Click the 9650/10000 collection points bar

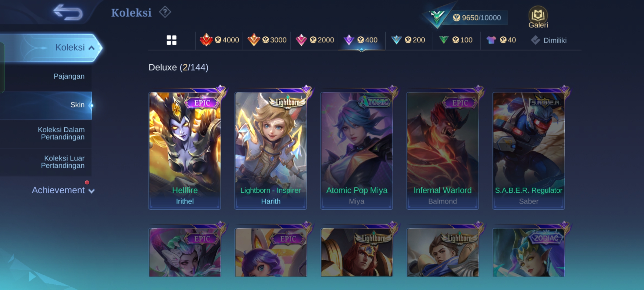[477, 18]
